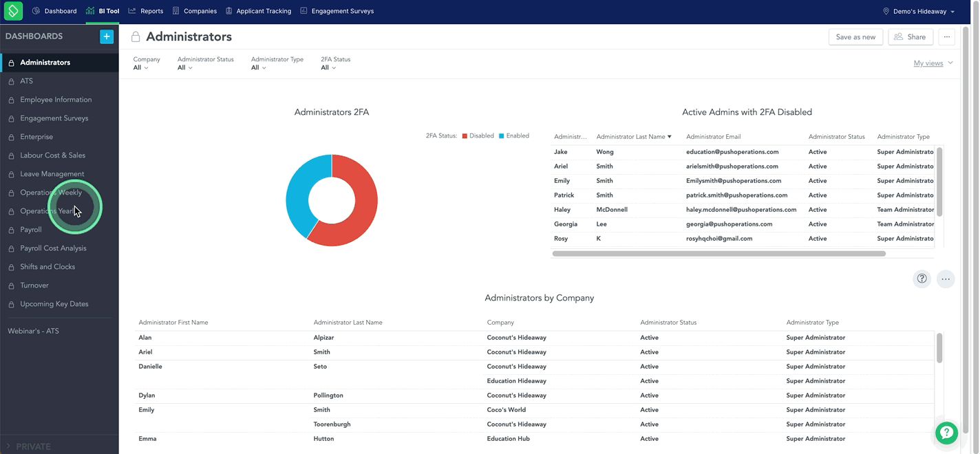Viewport: 980px width, 454px height.
Task: Add a new dashboard with plus icon
Action: tap(107, 36)
